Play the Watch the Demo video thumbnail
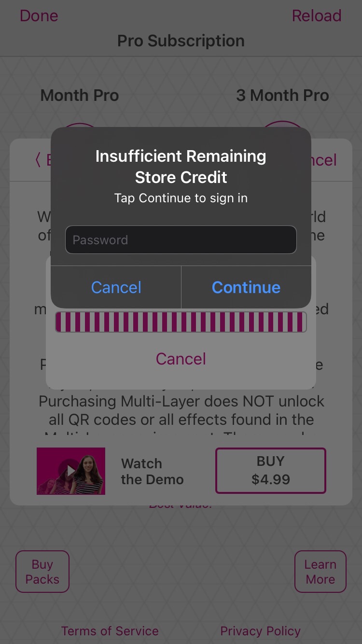This screenshot has width=362, height=644. pos(71,471)
